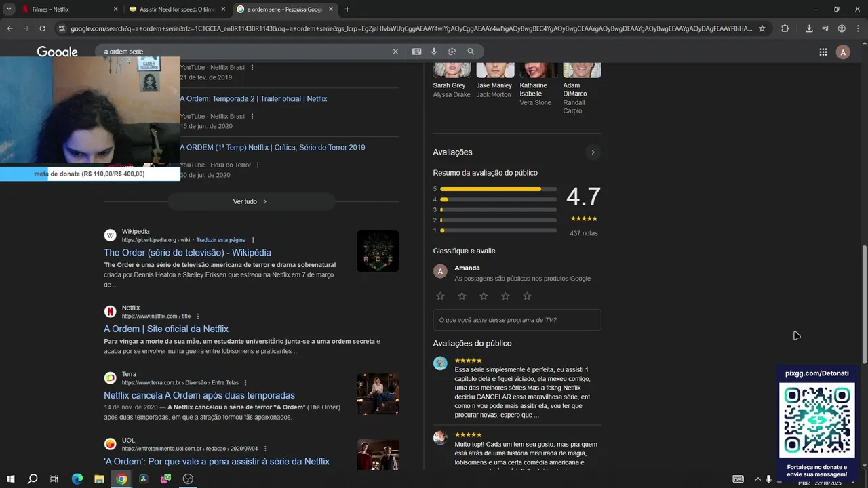
Task: Open Task View on taskbar
Action: click(54, 479)
